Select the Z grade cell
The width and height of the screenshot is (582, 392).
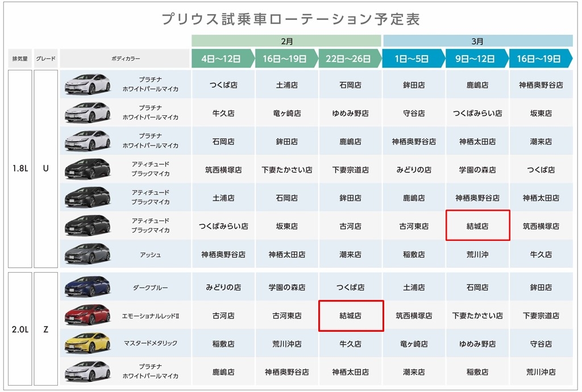[46, 329]
